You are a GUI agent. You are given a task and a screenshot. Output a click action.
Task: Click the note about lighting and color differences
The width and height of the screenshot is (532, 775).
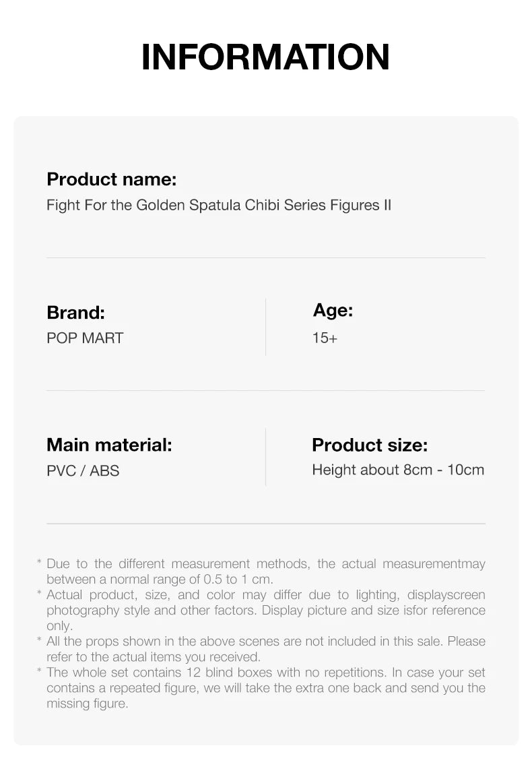265,610
